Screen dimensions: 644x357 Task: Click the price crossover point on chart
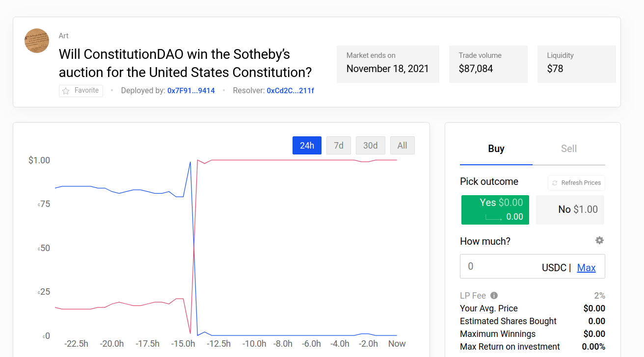pyautogui.click(x=194, y=248)
